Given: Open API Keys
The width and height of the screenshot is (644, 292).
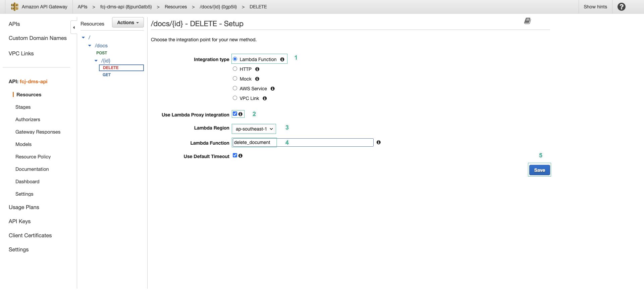Looking at the screenshot, I should pos(20,221).
